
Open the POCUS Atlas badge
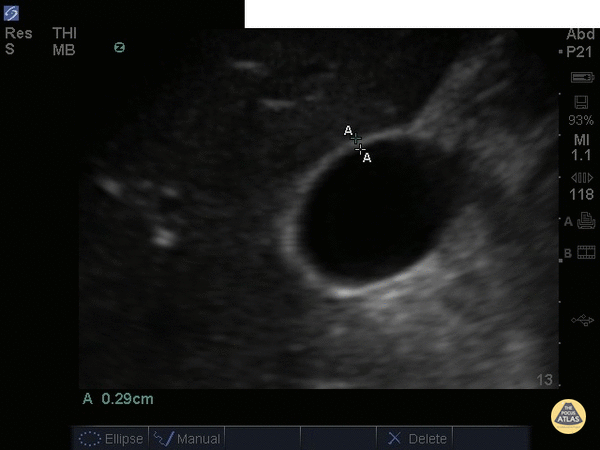point(567,415)
